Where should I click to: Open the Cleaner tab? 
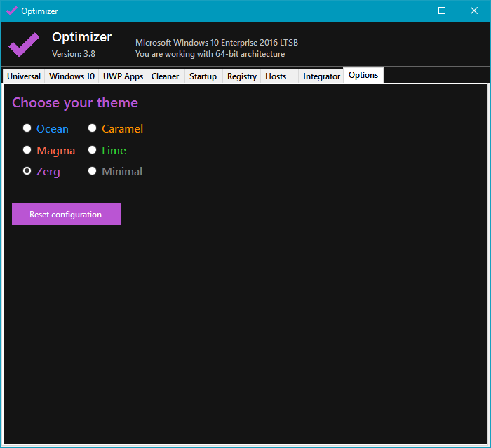166,76
